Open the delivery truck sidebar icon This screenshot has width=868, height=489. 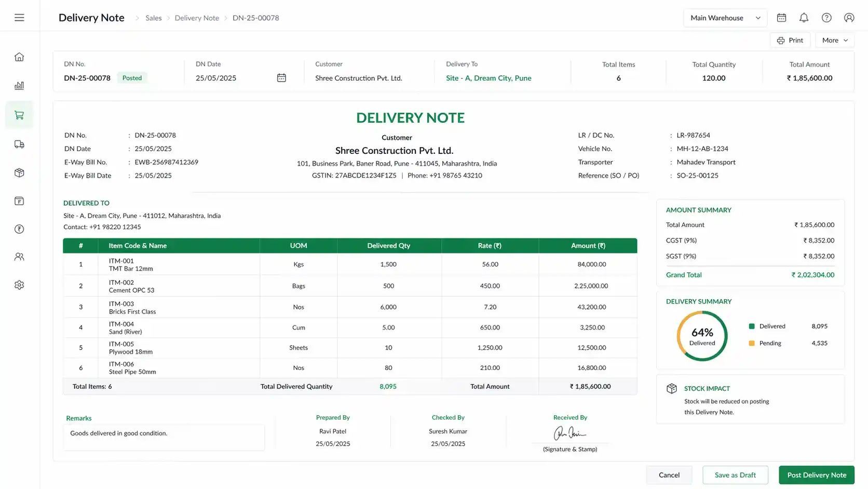[x=19, y=144]
